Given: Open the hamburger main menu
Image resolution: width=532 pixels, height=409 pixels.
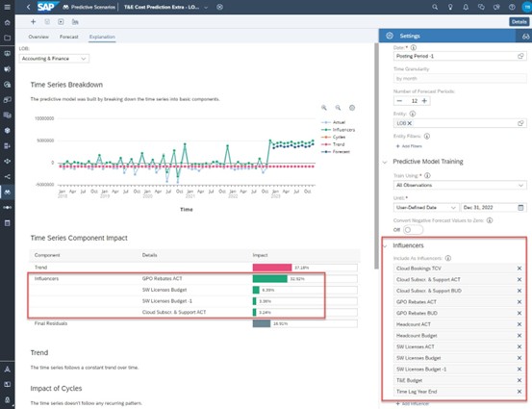Looking at the screenshot, I should tap(7, 7).
